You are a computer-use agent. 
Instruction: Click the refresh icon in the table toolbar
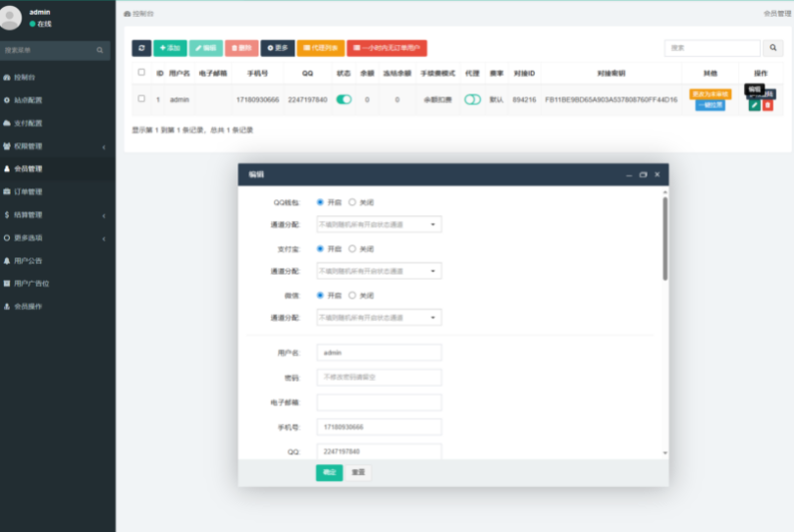pos(141,48)
